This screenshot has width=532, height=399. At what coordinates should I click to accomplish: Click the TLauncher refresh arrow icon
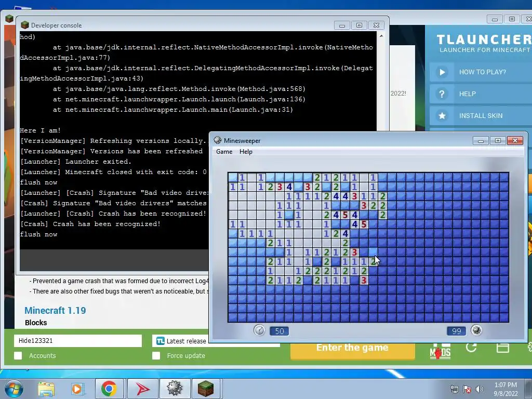point(471,348)
